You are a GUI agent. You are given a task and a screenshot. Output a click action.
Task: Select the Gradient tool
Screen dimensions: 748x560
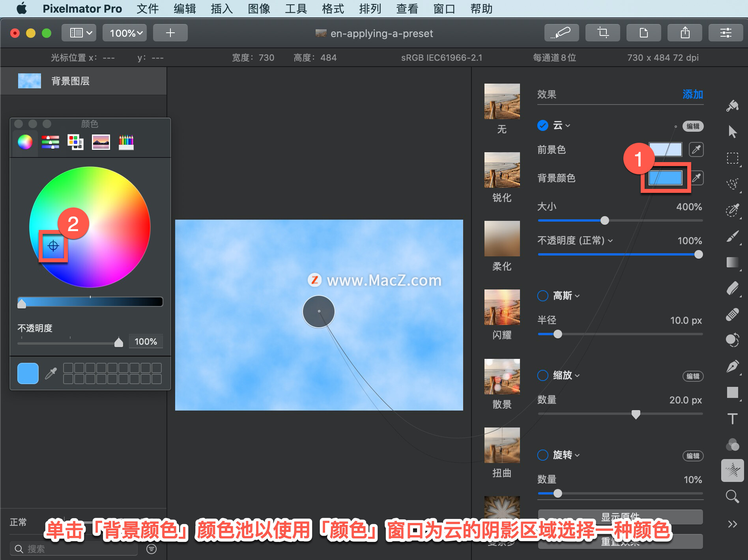pyautogui.click(x=733, y=262)
